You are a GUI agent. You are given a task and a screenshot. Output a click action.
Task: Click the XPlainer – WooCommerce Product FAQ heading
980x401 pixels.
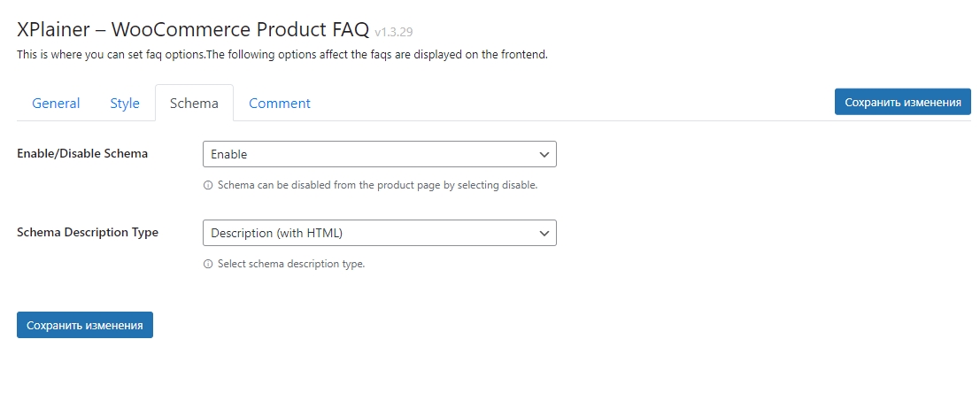tap(193, 29)
